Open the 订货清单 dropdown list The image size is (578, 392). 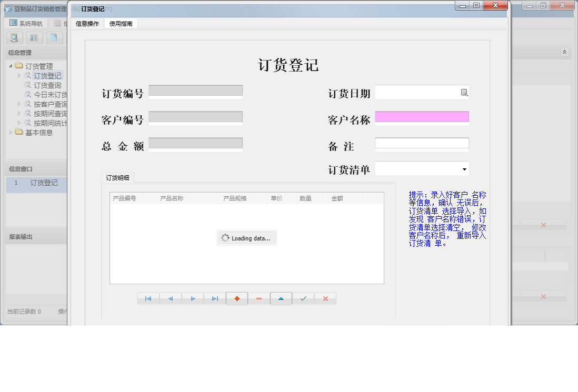[x=464, y=169]
